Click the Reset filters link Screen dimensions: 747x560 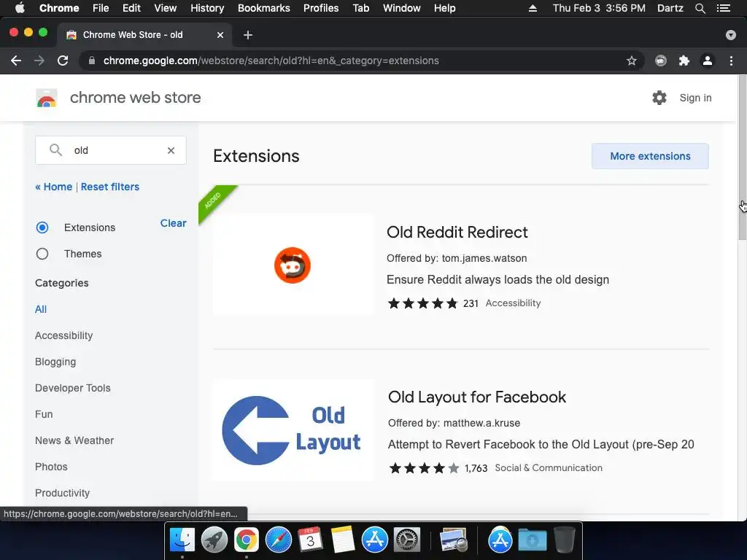click(x=110, y=187)
